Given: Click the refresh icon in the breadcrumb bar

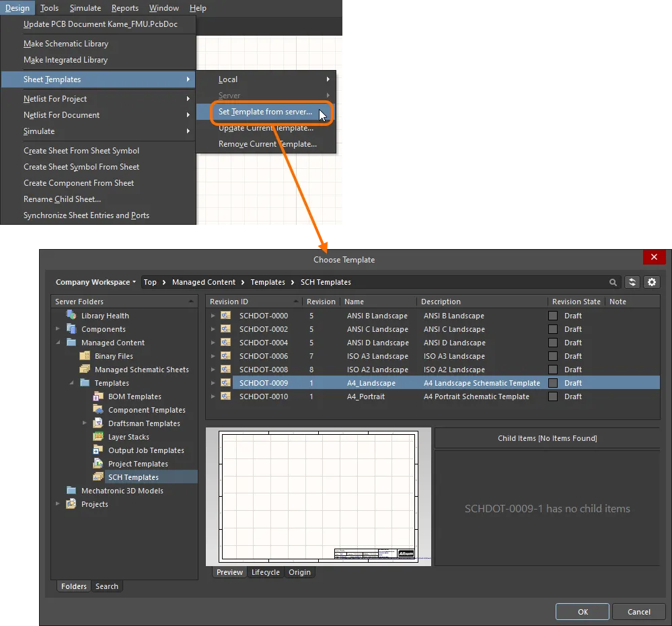Looking at the screenshot, I should [632, 282].
